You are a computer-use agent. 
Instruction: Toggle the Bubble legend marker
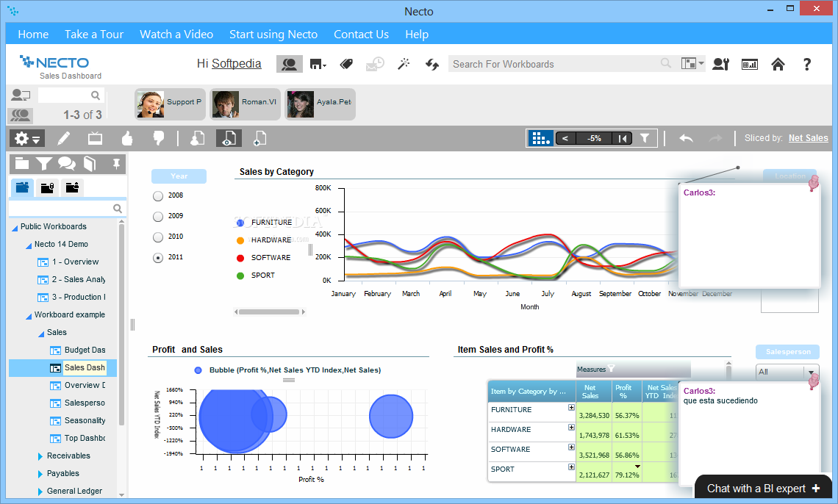coord(198,370)
